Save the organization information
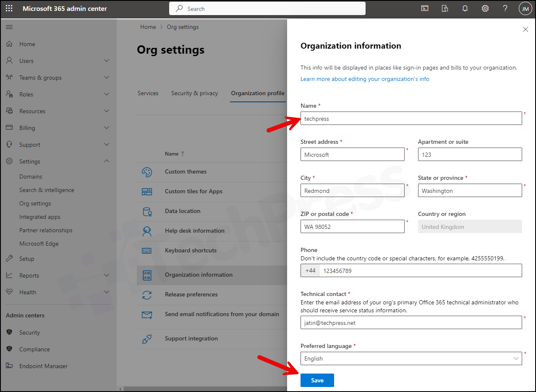 (317, 380)
